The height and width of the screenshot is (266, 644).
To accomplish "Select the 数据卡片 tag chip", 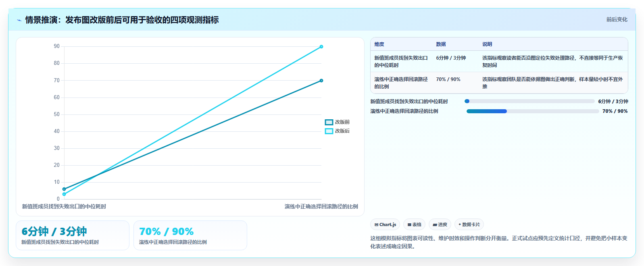I will (x=469, y=224).
